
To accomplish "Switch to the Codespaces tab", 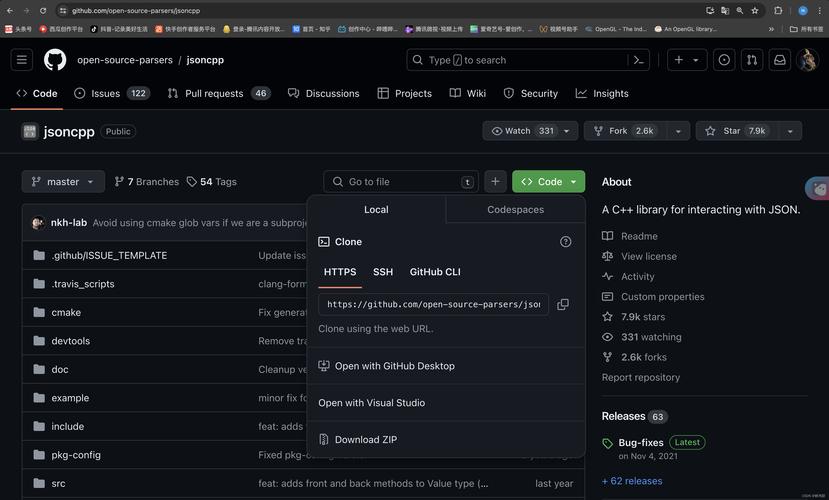I will (515, 210).
